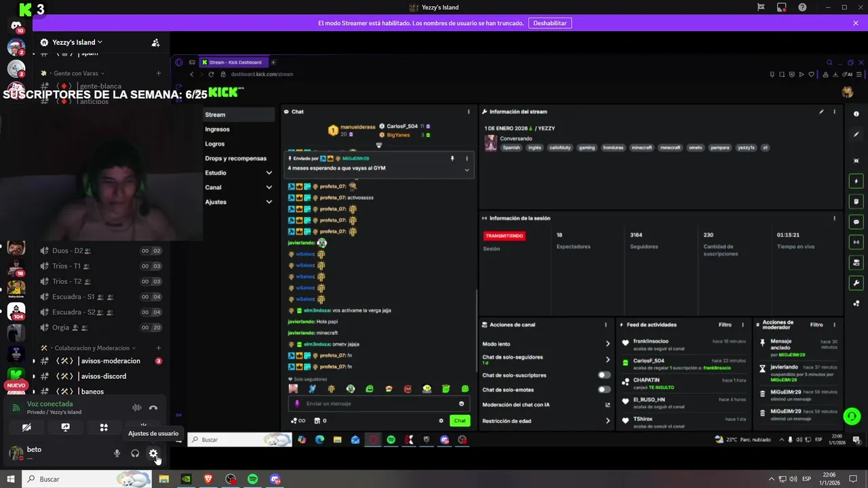Join the Escuadra - S1 voice channel

pos(100,297)
